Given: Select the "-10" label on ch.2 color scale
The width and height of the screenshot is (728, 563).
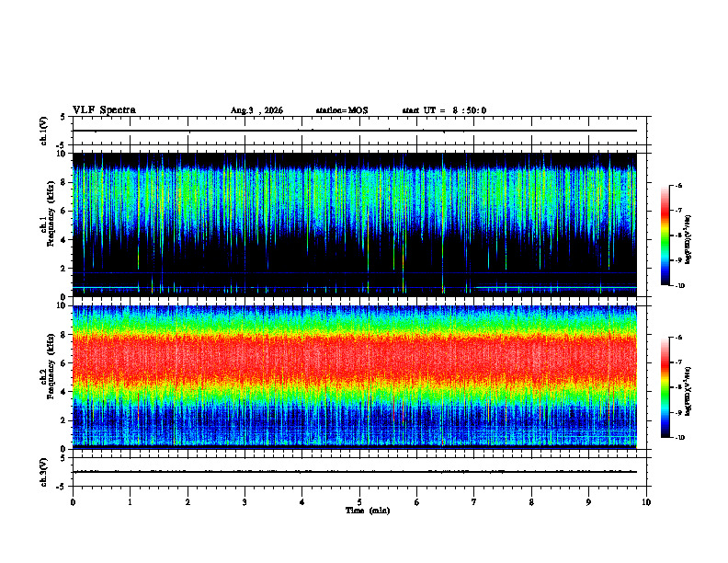Looking at the screenshot, I should pos(679,438).
